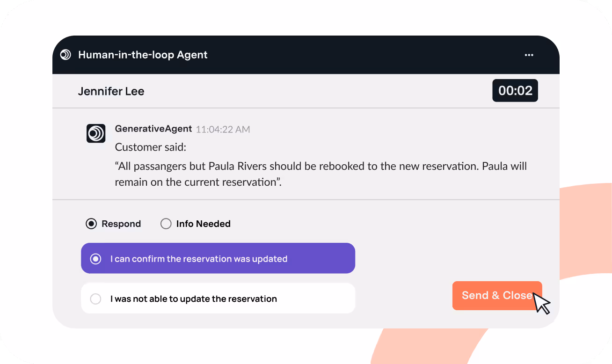Click the 00:02 timer display

[x=515, y=90]
